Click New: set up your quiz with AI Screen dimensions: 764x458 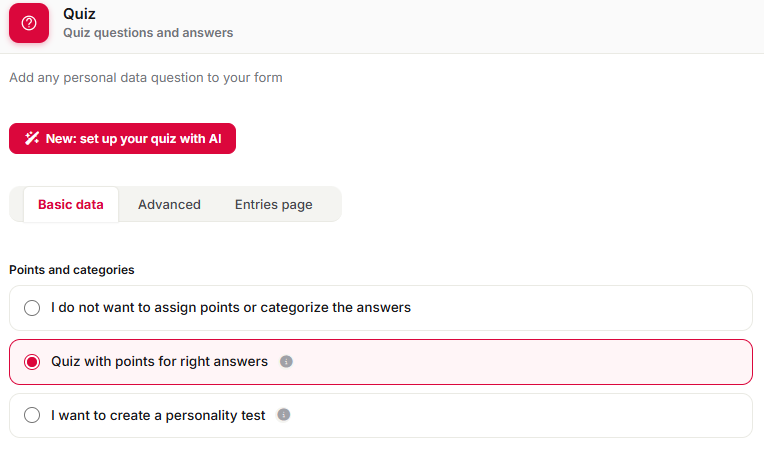[x=122, y=138]
